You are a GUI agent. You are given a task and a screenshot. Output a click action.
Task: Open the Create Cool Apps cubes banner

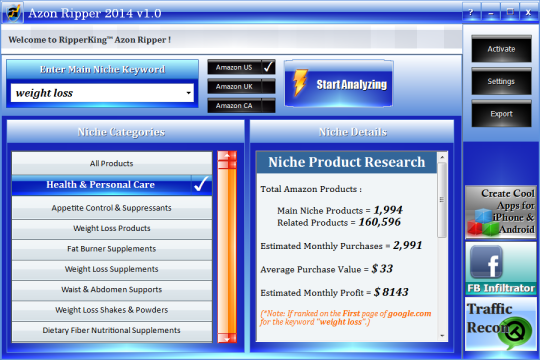pyautogui.click(x=501, y=212)
